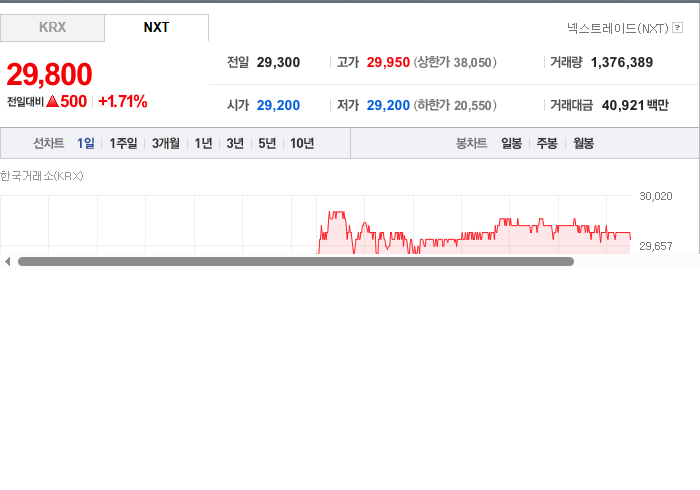This screenshot has width=700, height=490.
Task: Click the red up-triangle change indicator
Action: [x=52, y=101]
